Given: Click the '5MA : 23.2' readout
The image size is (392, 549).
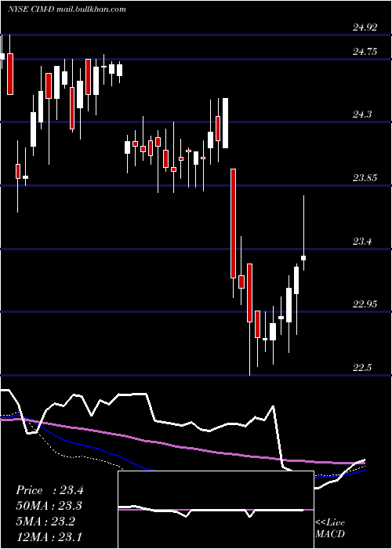Looking at the screenshot, I should 45,521.
